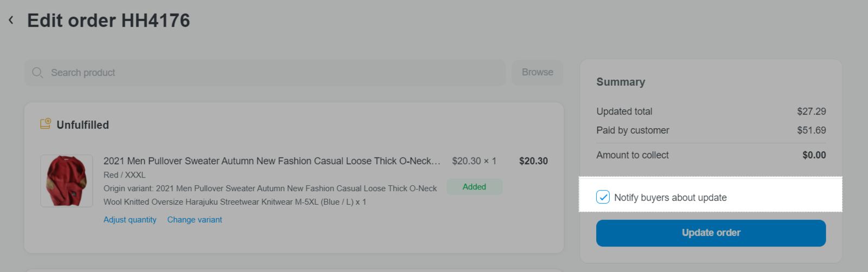
Task: Click the Update order button
Action: 711,233
